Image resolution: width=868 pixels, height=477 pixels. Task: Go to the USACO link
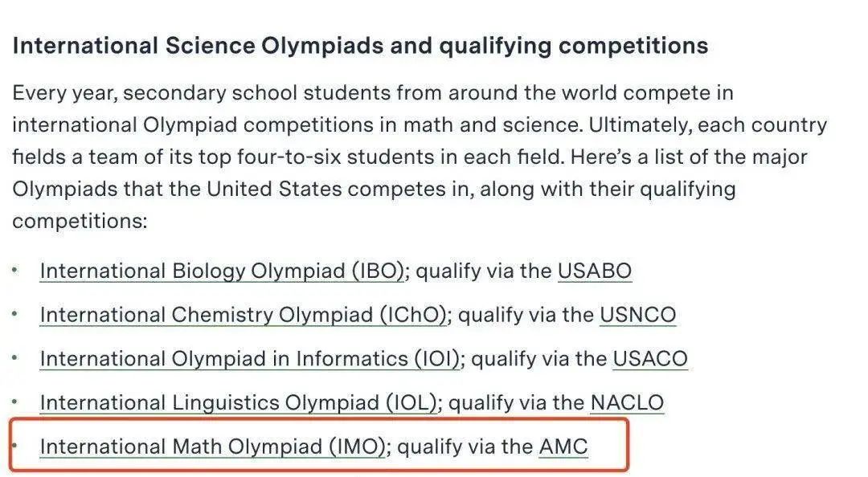coord(650,359)
